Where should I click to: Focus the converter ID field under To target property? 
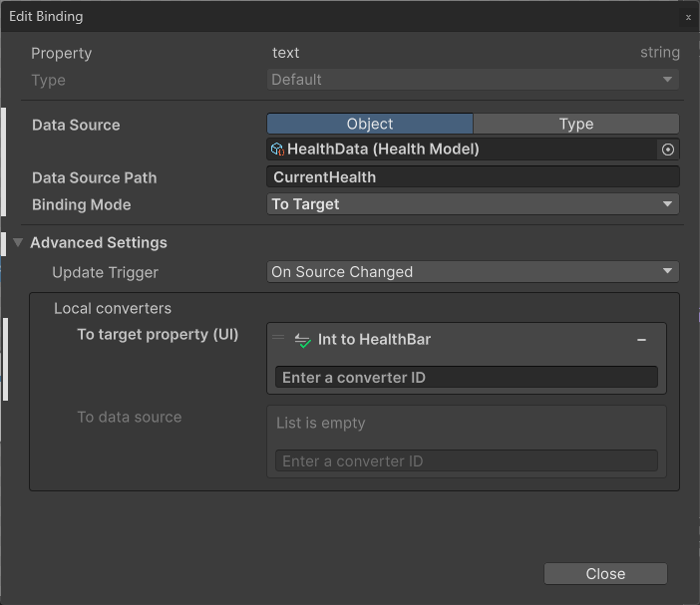point(466,378)
